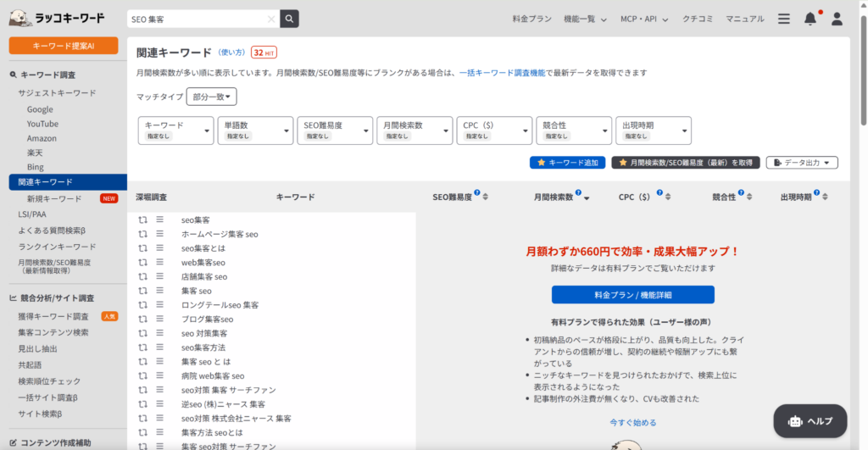Image resolution: width=868 pixels, height=450 pixels.
Task: Select 関連キーワード in sidebar
Action: click(x=68, y=182)
